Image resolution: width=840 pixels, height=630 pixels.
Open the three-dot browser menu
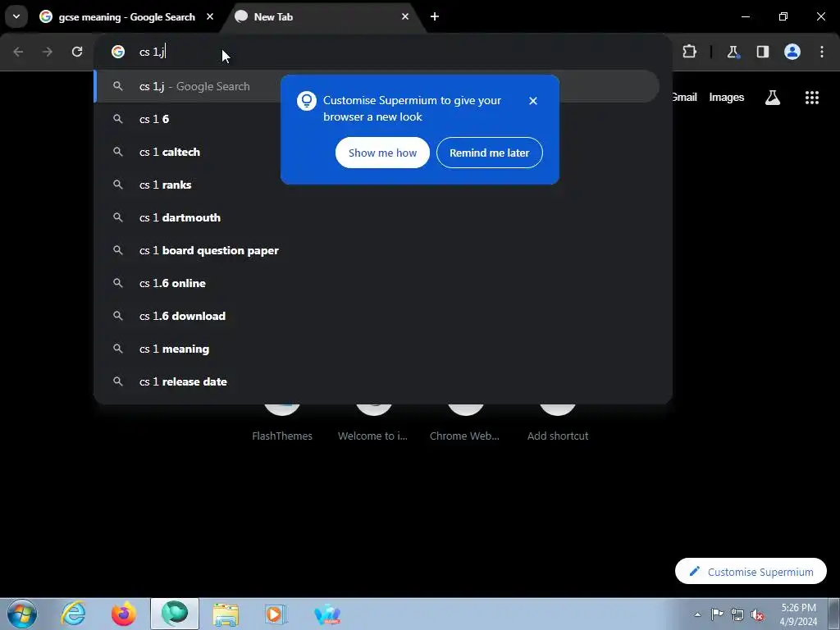click(x=822, y=52)
